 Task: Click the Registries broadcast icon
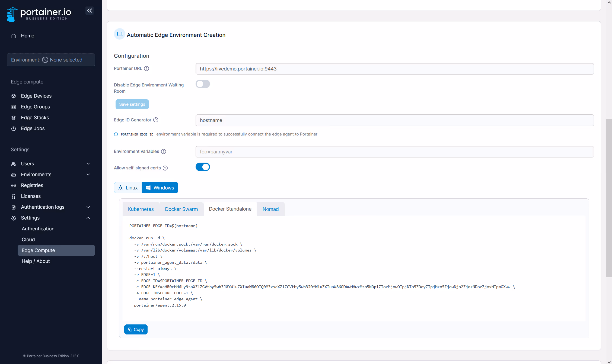coord(14,185)
